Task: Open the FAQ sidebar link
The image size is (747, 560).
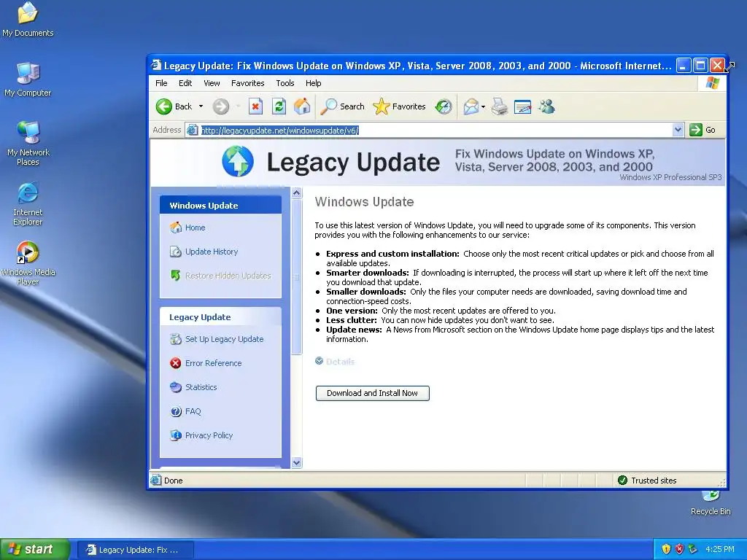Action: [x=193, y=411]
